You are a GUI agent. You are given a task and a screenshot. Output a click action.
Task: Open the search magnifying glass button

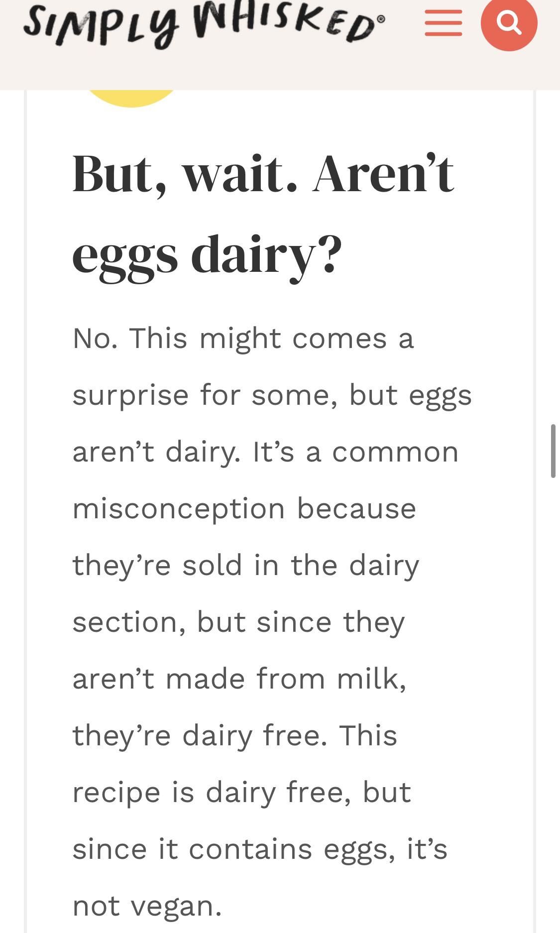pos(509,22)
